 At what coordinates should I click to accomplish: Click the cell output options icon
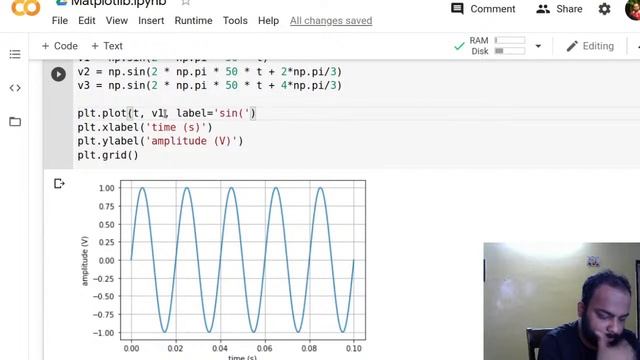(59, 184)
